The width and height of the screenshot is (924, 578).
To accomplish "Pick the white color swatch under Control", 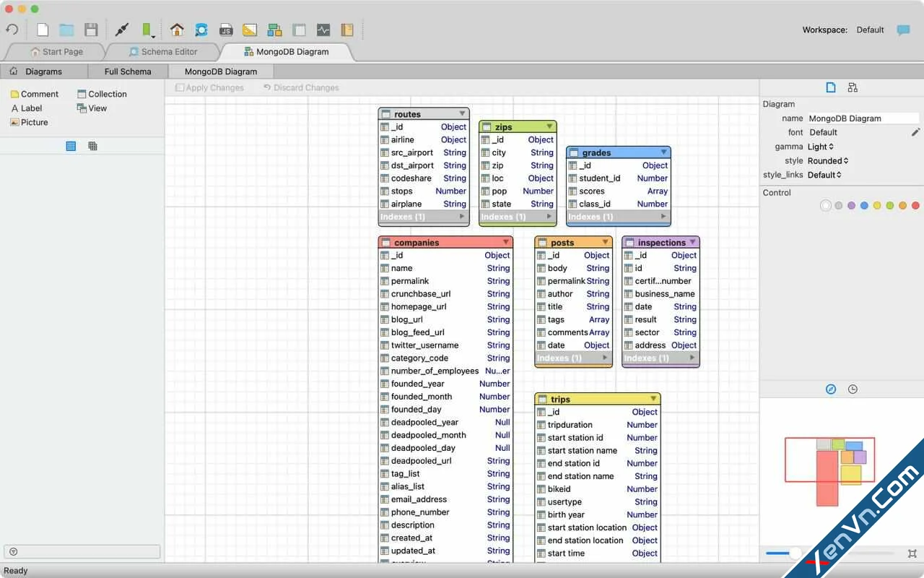I will [x=826, y=206].
